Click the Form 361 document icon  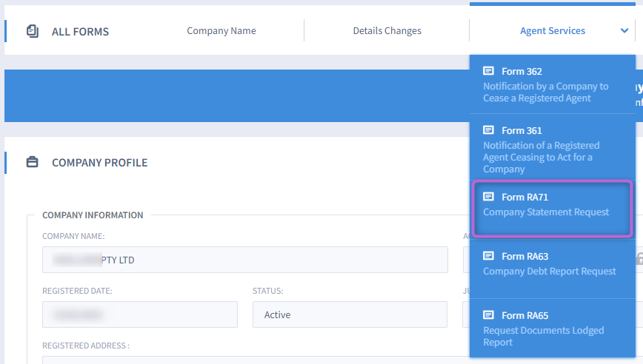(488, 130)
